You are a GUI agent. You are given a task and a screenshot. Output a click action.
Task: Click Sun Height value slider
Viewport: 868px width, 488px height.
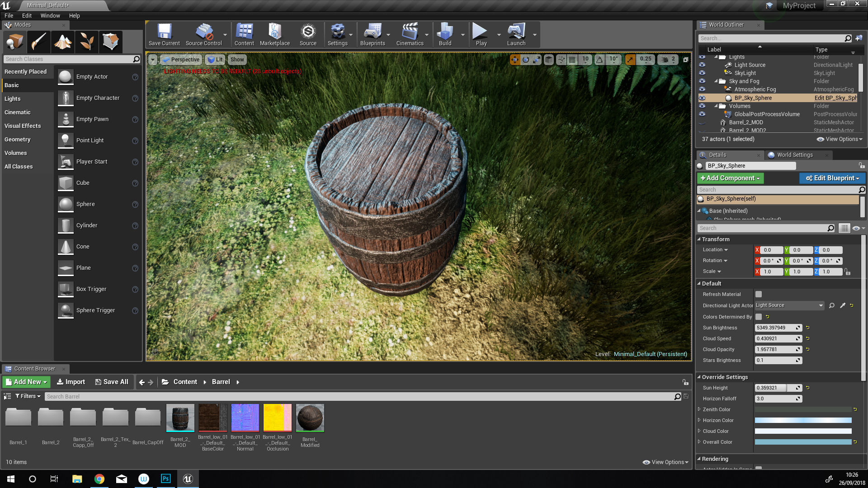pos(778,388)
